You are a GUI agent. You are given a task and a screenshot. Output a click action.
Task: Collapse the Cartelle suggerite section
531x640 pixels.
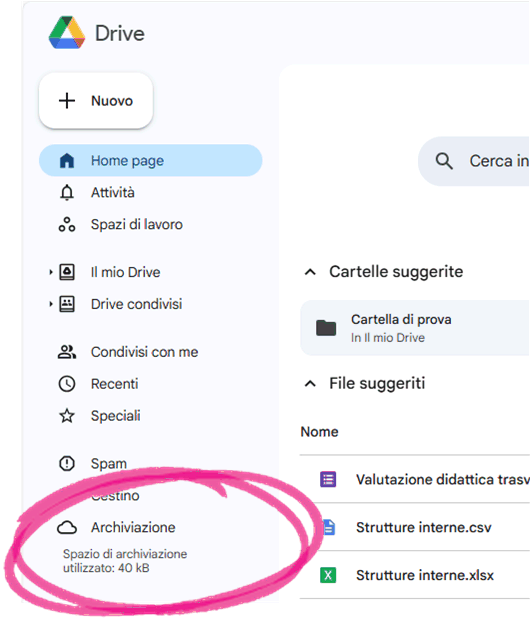(x=310, y=272)
